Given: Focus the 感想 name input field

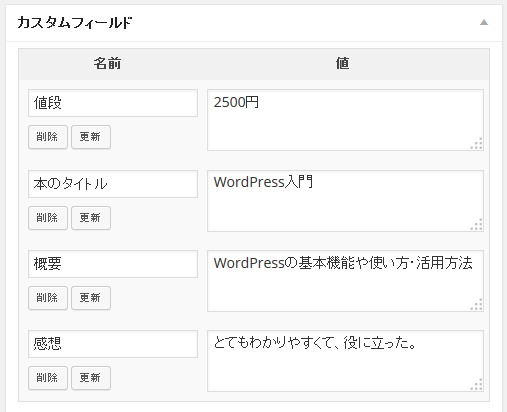Looking at the screenshot, I should pyautogui.click(x=113, y=344).
